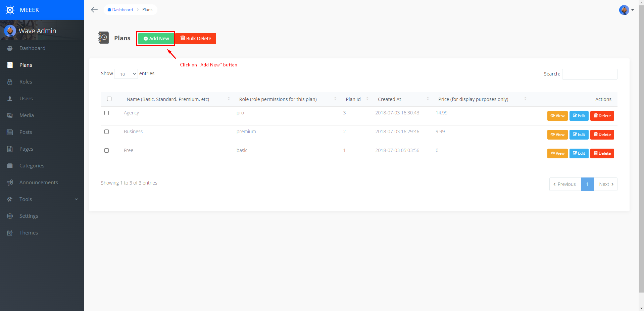
Task: Open the Users section via its person icon
Action: point(10,98)
